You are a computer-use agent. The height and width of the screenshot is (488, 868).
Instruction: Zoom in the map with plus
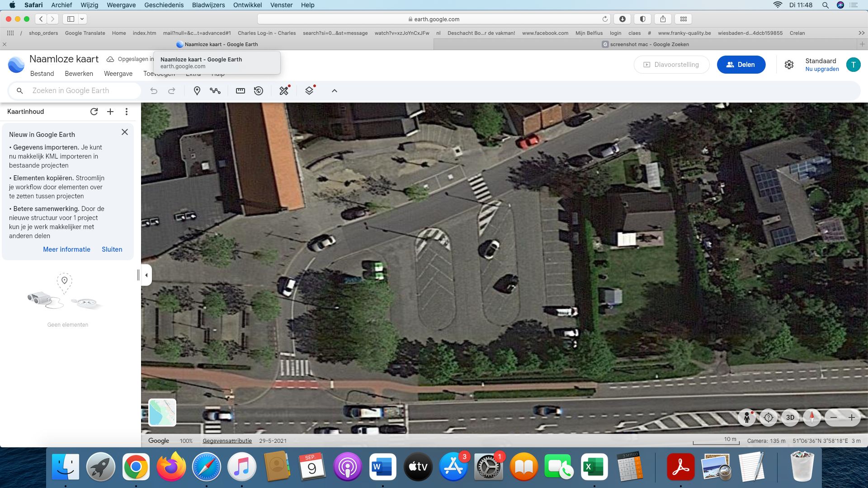[x=852, y=418]
